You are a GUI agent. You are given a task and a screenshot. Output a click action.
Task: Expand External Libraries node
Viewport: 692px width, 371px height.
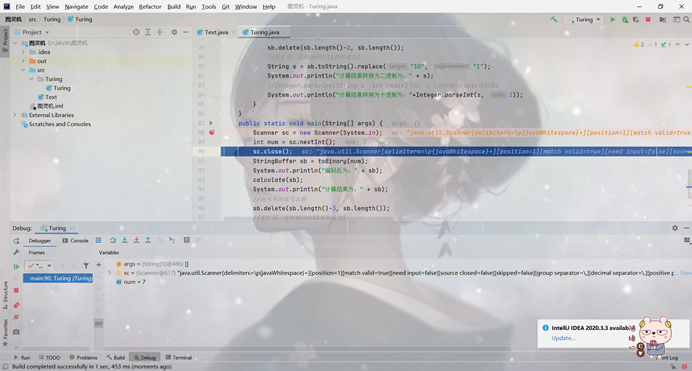(x=15, y=115)
